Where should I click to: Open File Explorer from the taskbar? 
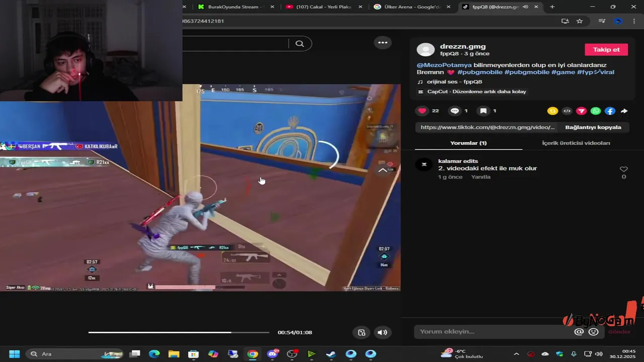[x=174, y=354]
